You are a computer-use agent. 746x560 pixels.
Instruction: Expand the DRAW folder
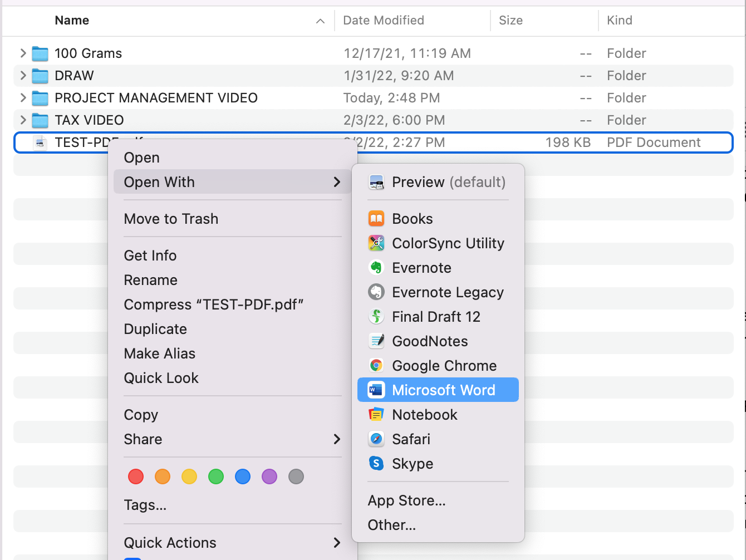23,75
